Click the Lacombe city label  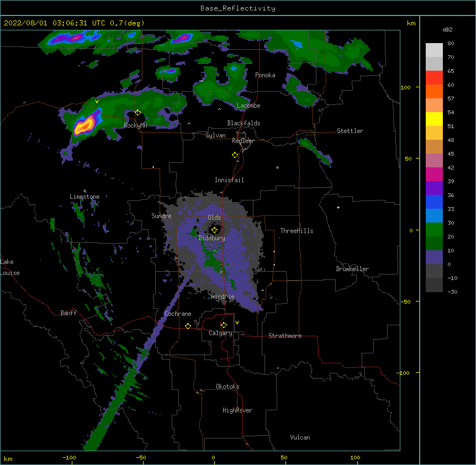[x=248, y=105]
